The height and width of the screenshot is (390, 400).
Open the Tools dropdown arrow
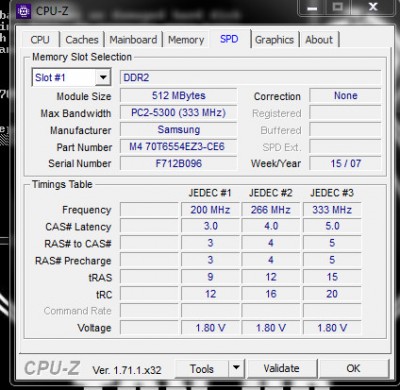(236, 368)
